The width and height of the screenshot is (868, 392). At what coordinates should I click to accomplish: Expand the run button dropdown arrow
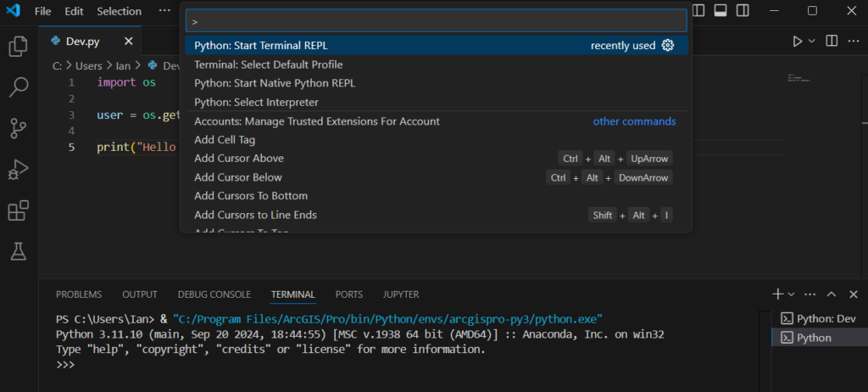tap(811, 41)
